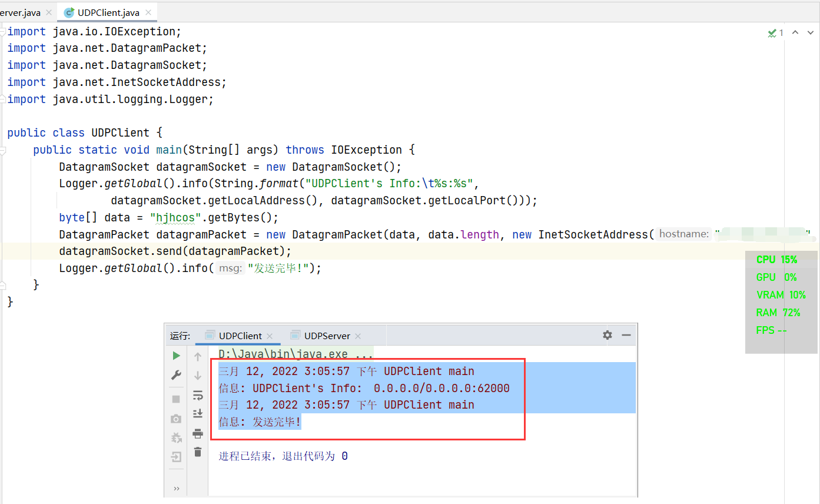820x504 pixels.
Task: Close the UDPClient.java editor tab
Action: tap(148, 12)
